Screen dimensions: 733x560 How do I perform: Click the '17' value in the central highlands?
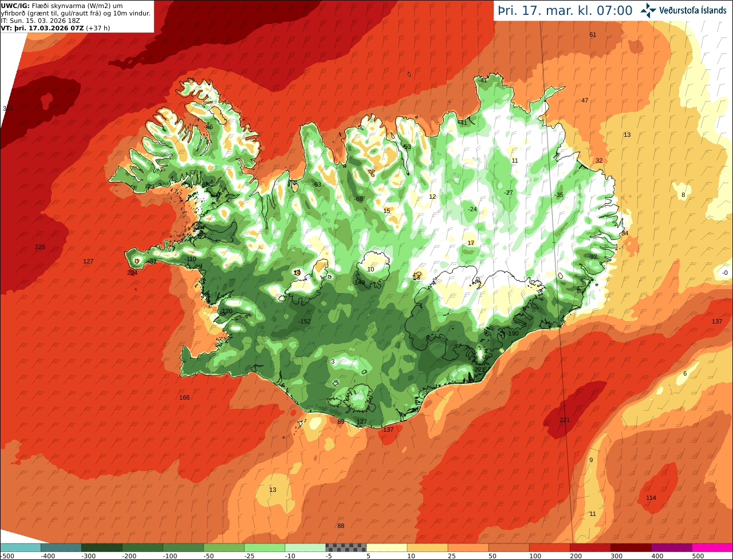click(471, 243)
